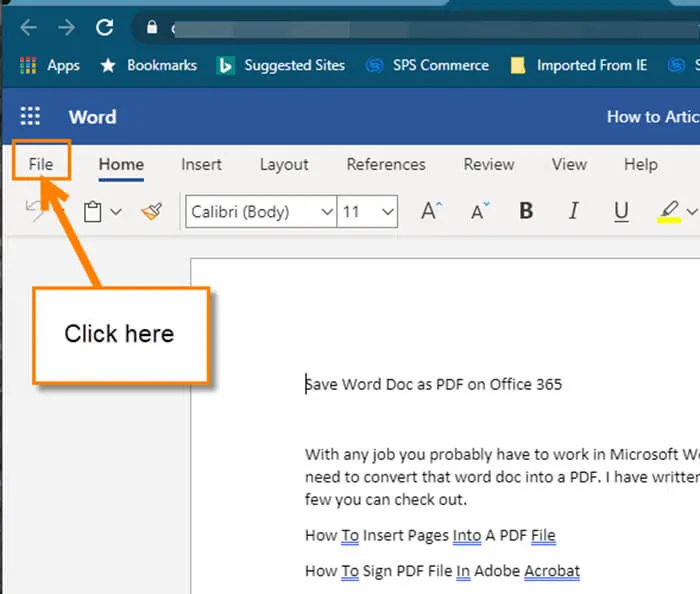Click the How to Artic document title

pyautogui.click(x=653, y=117)
